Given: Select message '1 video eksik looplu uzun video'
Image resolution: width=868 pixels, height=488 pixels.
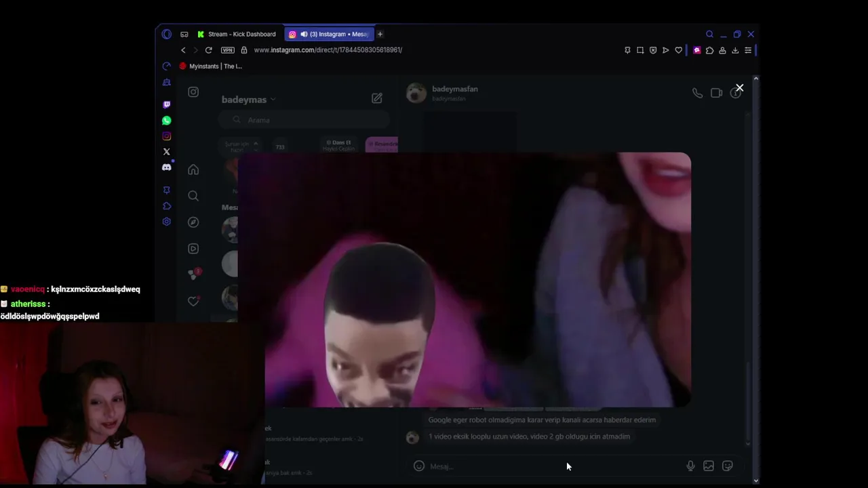Looking at the screenshot, I should pyautogui.click(x=529, y=436).
